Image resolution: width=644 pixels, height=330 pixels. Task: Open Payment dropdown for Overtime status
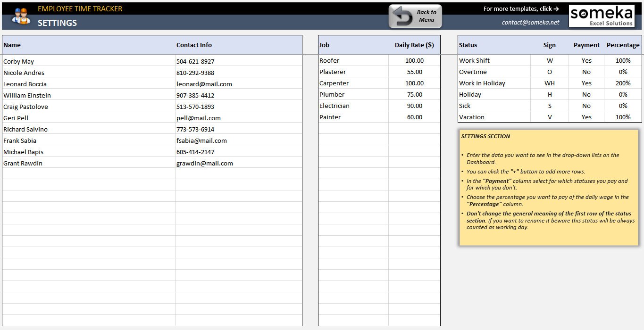(x=586, y=72)
